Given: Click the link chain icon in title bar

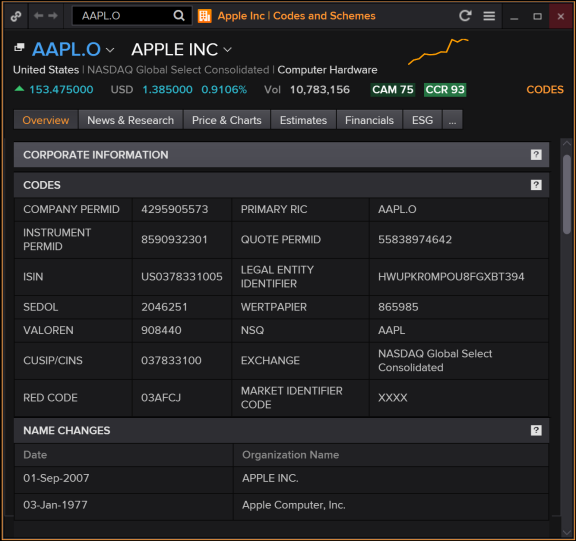Looking at the screenshot, I should [x=15, y=16].
